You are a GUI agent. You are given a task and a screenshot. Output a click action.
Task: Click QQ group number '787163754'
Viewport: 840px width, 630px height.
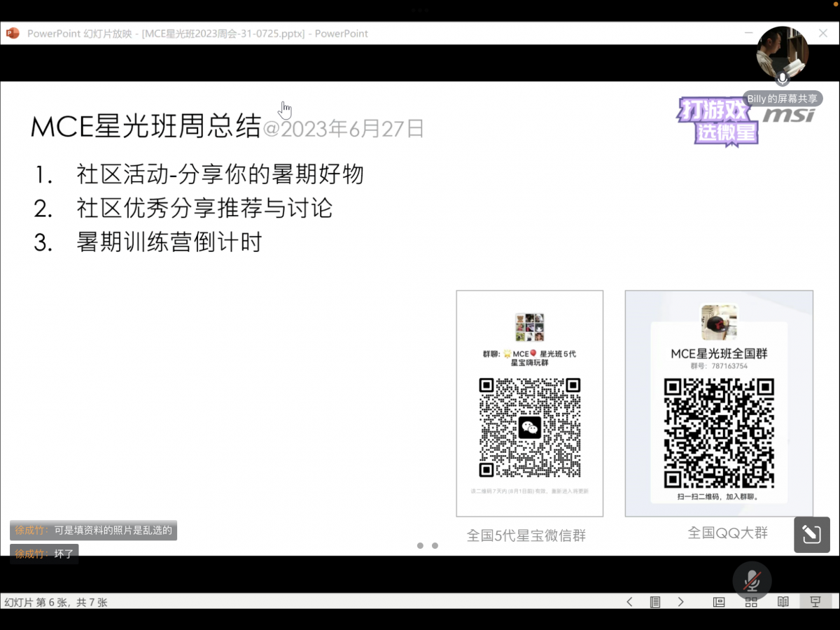point(729,366)
